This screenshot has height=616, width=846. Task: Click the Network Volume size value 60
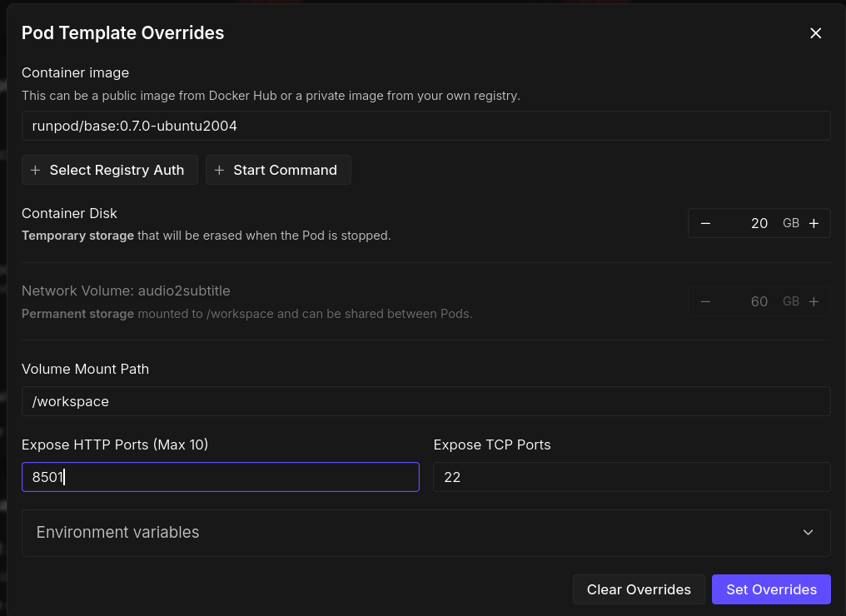[x=759, y=301]
